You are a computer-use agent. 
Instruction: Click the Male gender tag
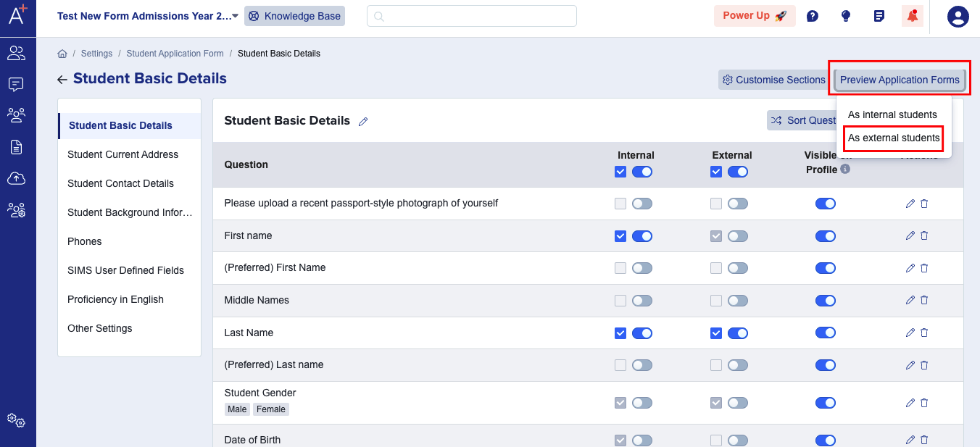pos(237,409)
